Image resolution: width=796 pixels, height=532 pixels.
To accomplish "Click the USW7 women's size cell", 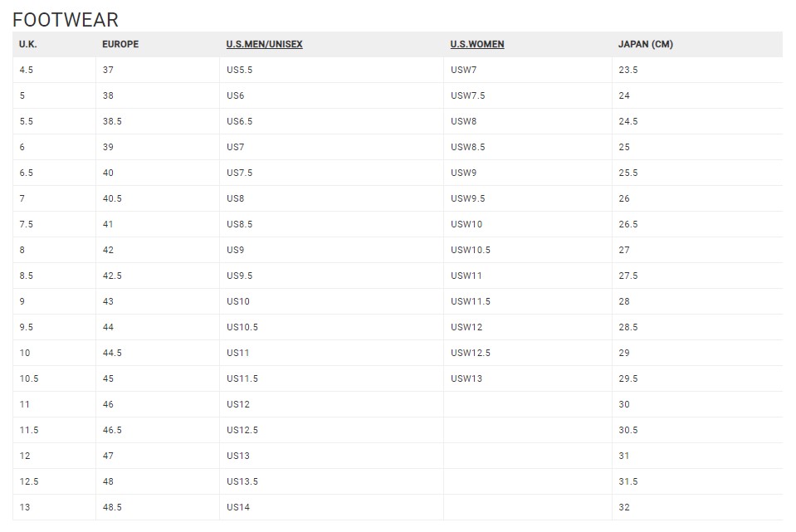I will 464,71.
